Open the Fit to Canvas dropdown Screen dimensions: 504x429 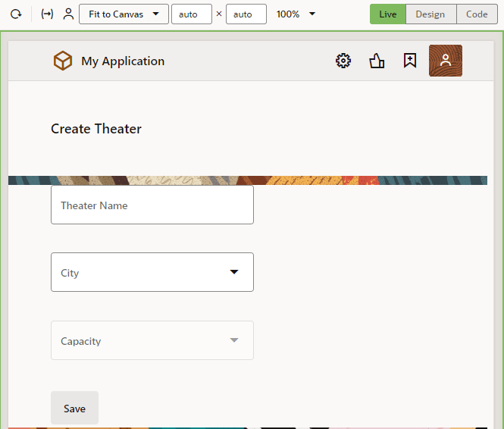pyautogui.click(x=124, y=14)
